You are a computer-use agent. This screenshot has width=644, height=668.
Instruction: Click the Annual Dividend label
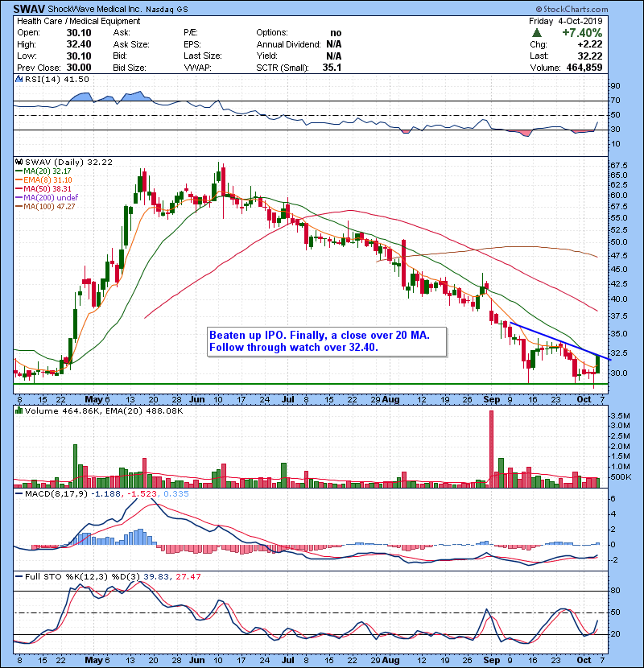click(288, 44)
